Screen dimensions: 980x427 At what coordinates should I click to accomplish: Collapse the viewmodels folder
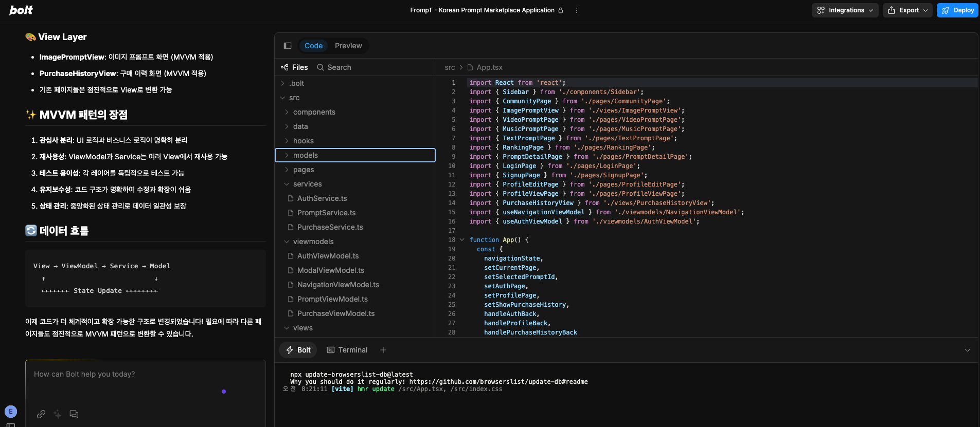click(x=355, y=242)
